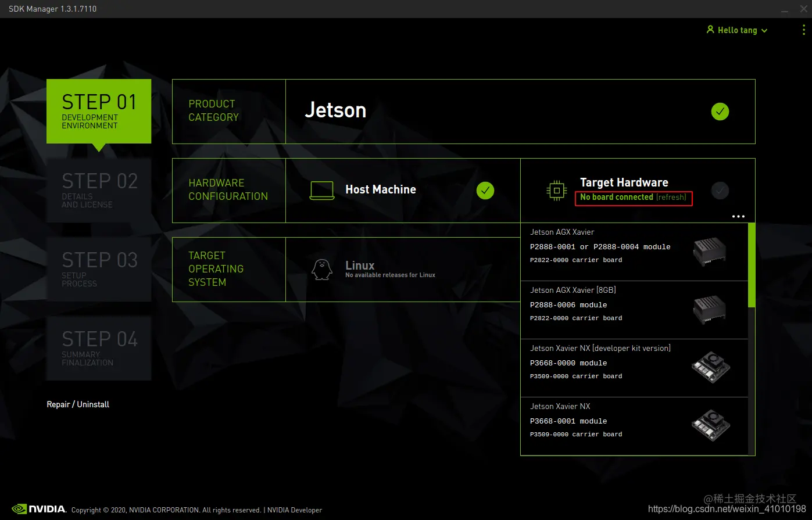
Task: Click the Target Hardware chip icon
Action: pos(557,191)
